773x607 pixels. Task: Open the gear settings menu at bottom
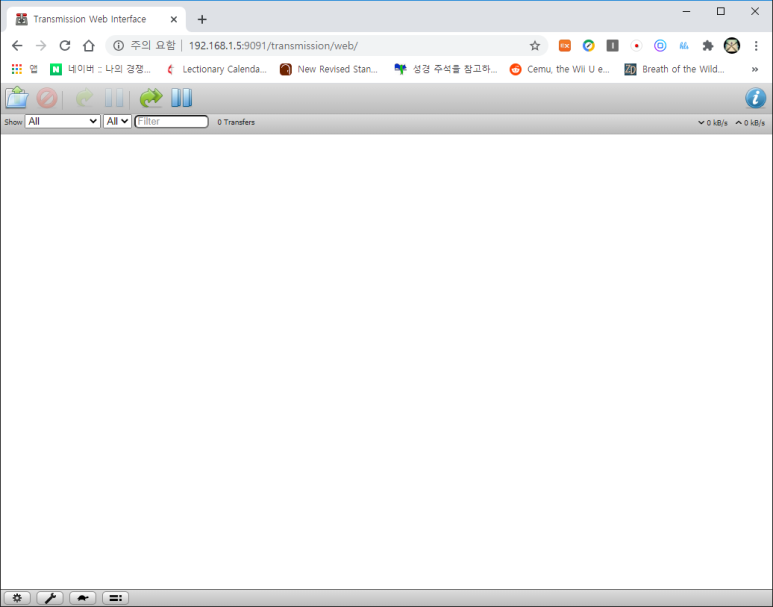pos(17,598)
